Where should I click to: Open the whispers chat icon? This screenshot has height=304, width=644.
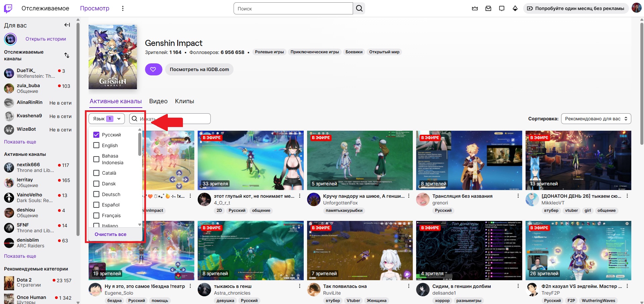tap(502, 8)
